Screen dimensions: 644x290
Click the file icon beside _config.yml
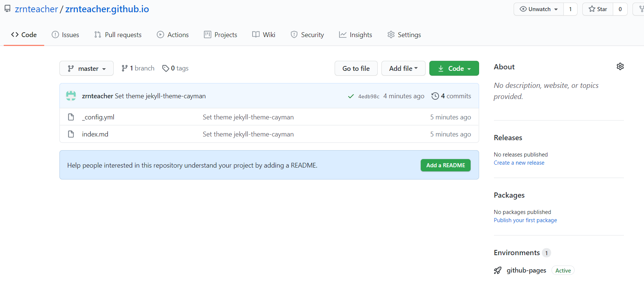tap(71, 117)
